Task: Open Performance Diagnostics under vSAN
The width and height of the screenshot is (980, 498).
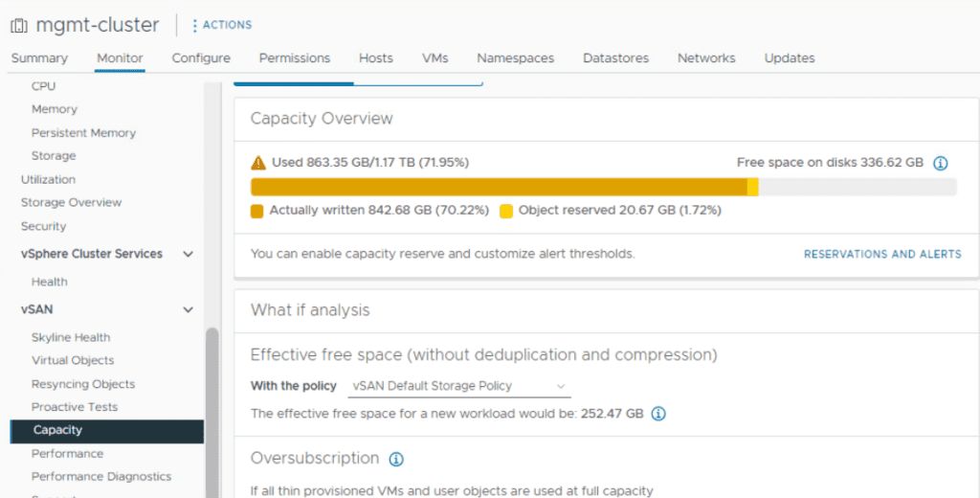Action: pyautogui.click(x=101, y=477)
